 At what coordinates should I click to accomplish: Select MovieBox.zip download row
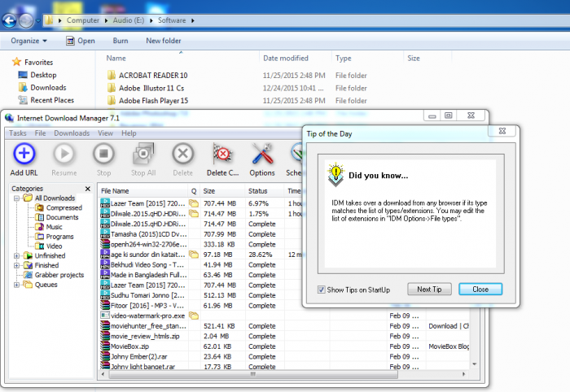click(x=284, y=346)
